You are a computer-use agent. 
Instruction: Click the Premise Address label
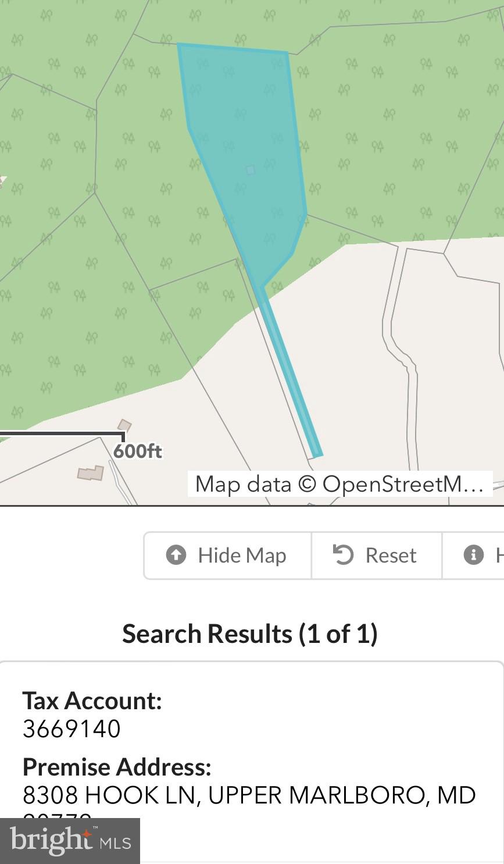[116, 767]
